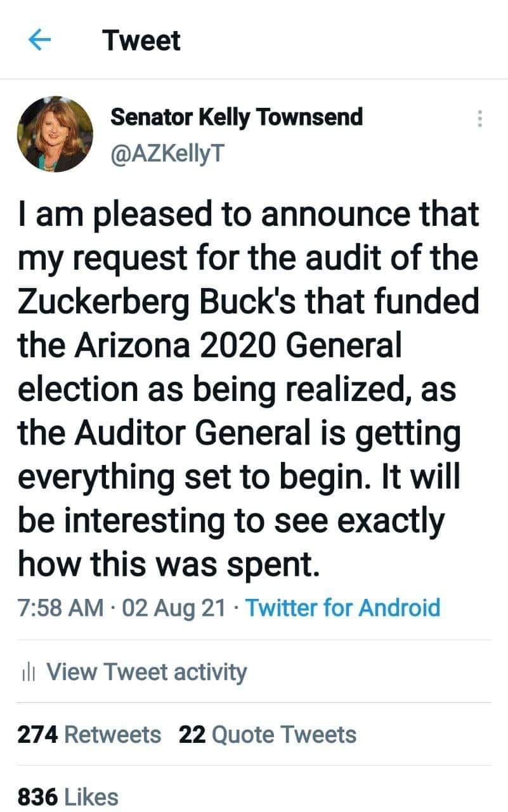Show the 836 Likes list
Image resolution: width=508 pixels, height=812 pixels.
68,797
